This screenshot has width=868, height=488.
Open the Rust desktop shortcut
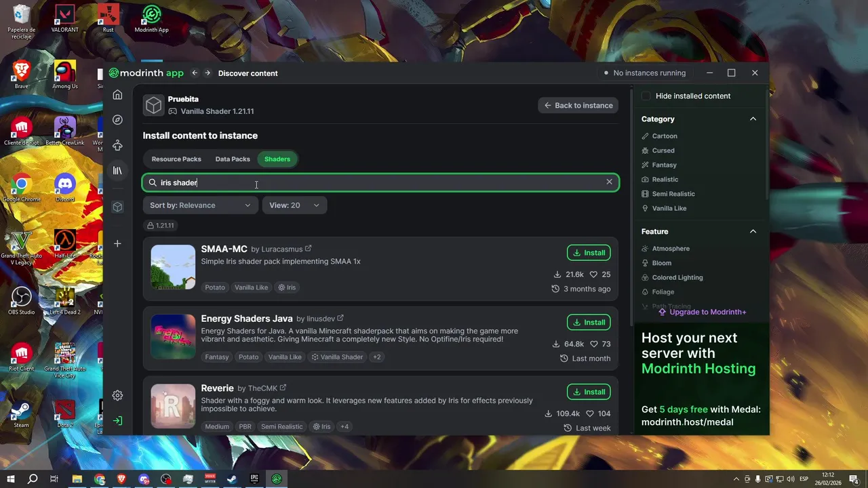tap(108, 19)
